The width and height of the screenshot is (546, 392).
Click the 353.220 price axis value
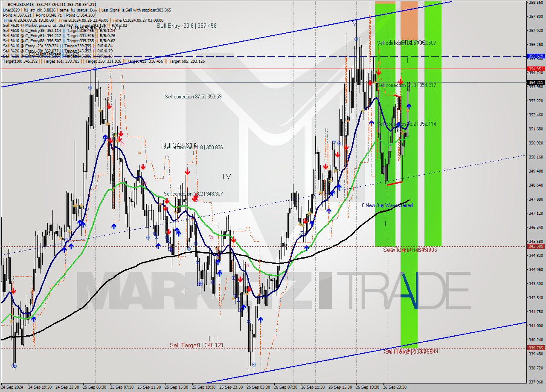click(536, 101)
